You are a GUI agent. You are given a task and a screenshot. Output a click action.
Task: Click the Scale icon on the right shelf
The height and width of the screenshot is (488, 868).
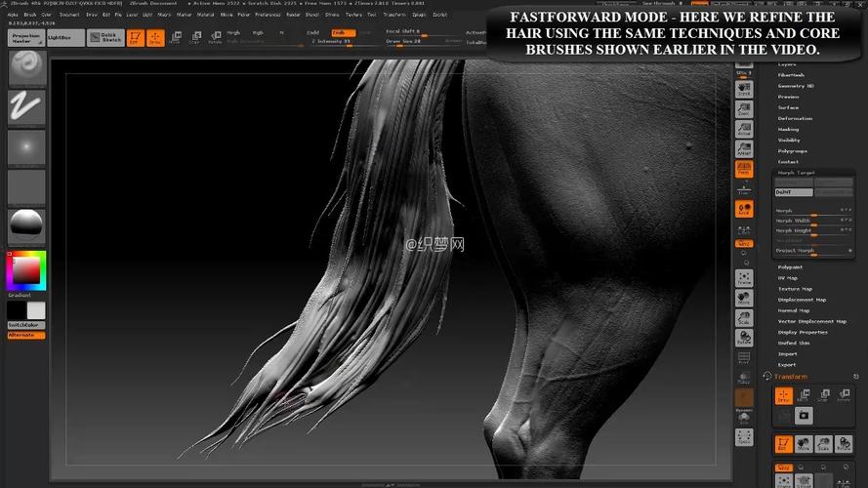[744, 318]
